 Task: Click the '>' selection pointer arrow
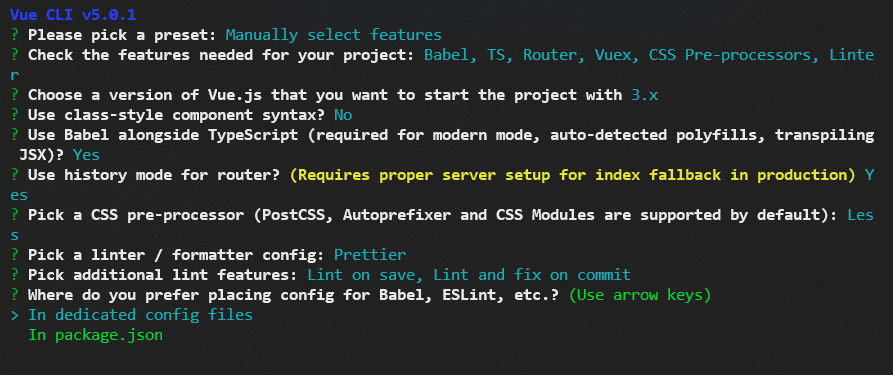click(x=15, y=315)
